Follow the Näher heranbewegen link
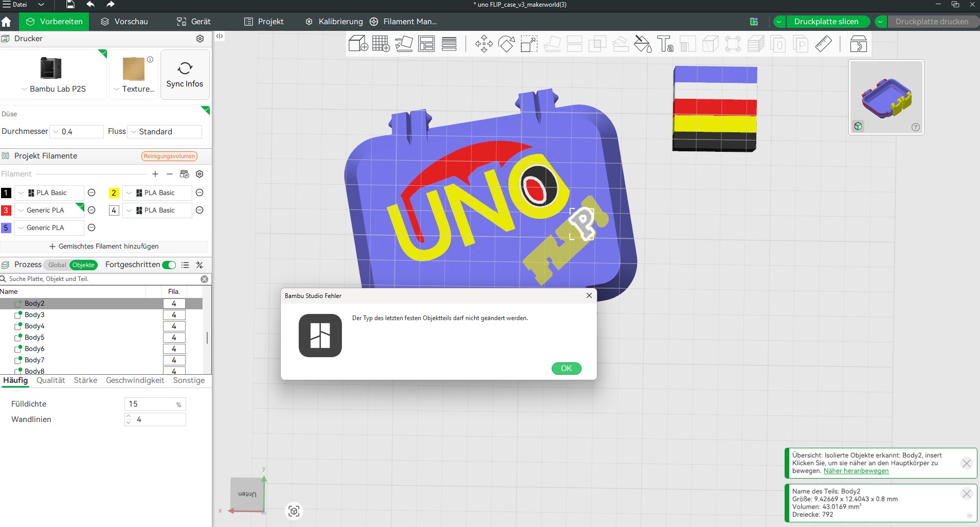This screenshot has height=527, width=980. [856, 471]
